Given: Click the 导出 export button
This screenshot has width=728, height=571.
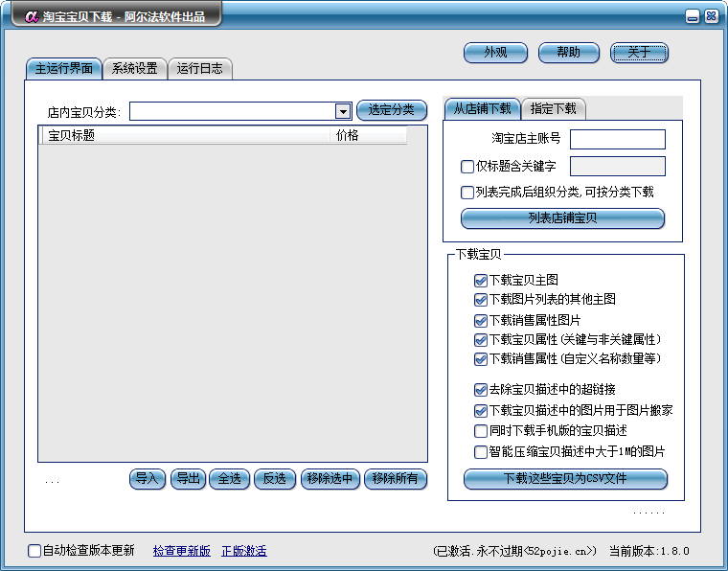Looking at the screenshot, I should point(188,479).
